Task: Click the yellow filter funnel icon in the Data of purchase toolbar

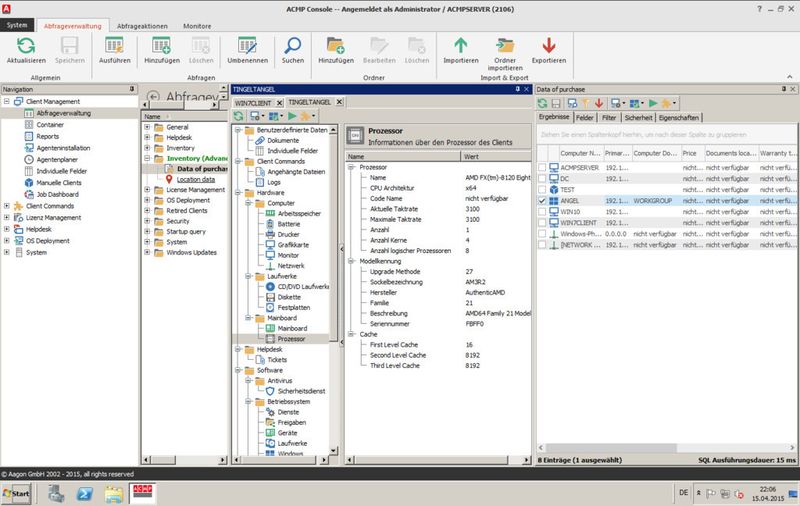Action: pyautogui.click(x=586, y=104)
